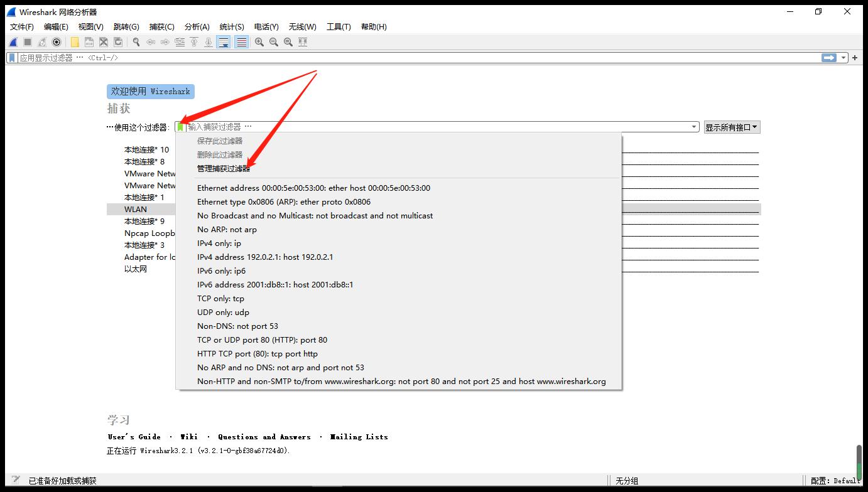Reload the capture file via toolbar icon
868x492 pixels.
click(x=118, y=42)
